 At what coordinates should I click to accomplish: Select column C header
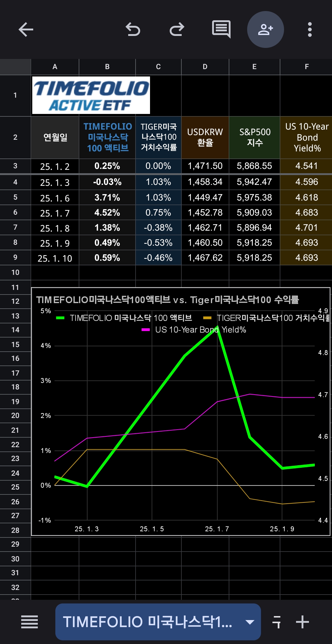click(158, 67)
